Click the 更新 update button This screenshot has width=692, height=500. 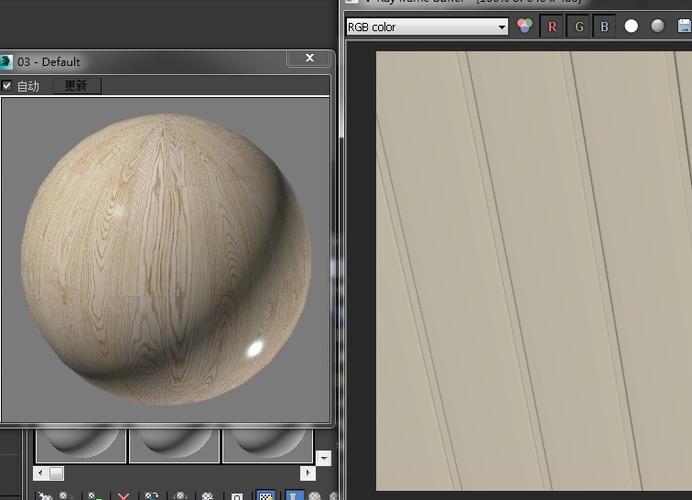(76, 85)
